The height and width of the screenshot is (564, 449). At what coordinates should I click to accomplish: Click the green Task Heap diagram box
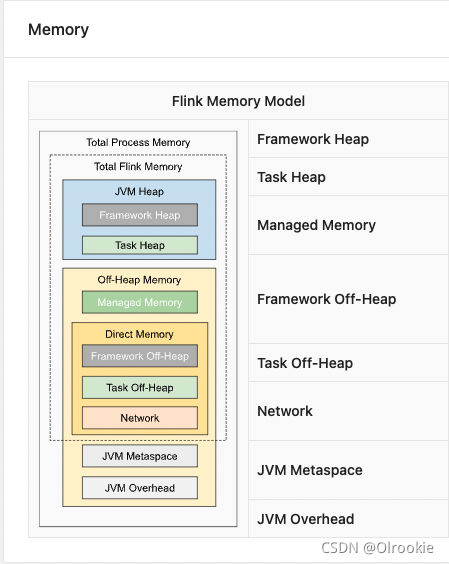pos(140,245)
